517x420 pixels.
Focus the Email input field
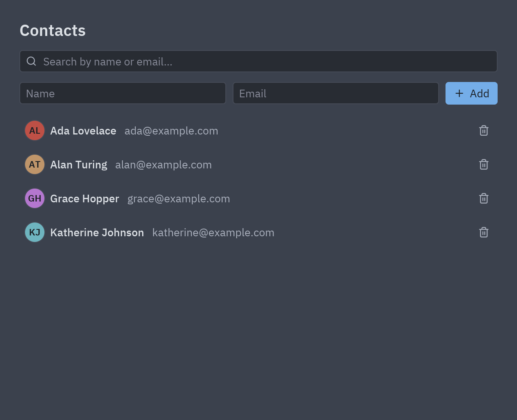coord(336,93)
